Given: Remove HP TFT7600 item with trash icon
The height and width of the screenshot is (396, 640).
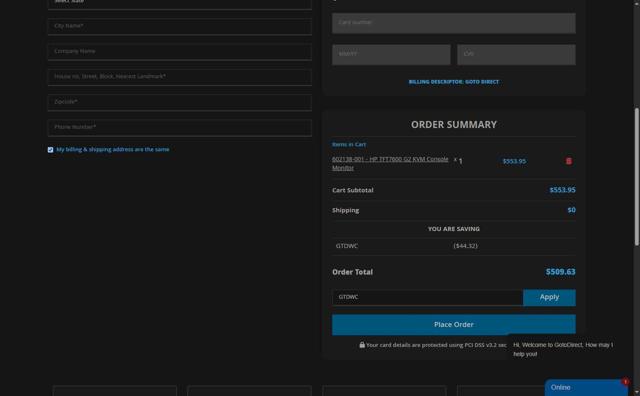Looking at the screenshot, I should tap(569, 161).
